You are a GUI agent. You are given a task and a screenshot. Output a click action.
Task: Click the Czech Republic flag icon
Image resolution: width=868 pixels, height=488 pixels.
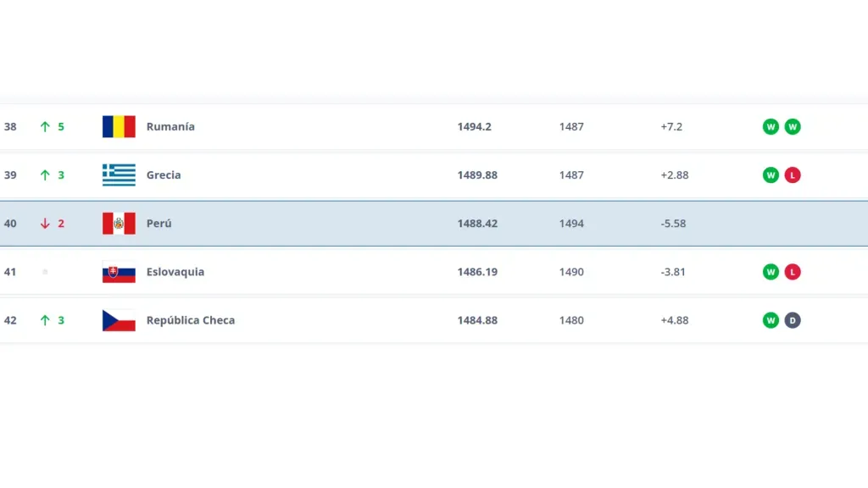(x=119, y=320)
